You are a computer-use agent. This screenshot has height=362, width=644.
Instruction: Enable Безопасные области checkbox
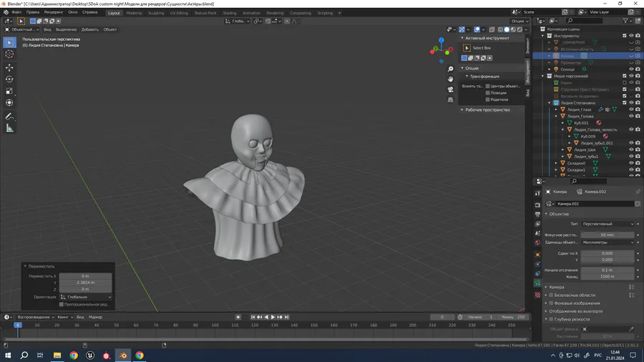pos(551,295)
